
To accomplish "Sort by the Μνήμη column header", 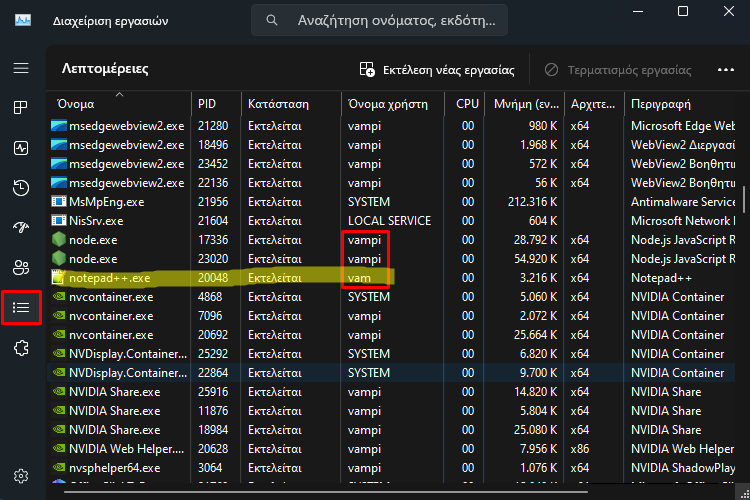I will point(526,104).
